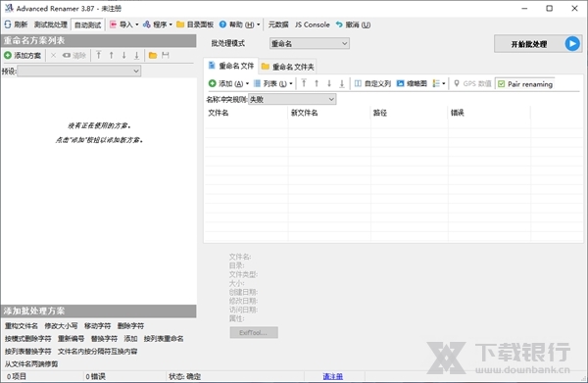Run 测试批处理 from the main toolbar
This screenshot has width=588, height=383.
pos(51,24)
